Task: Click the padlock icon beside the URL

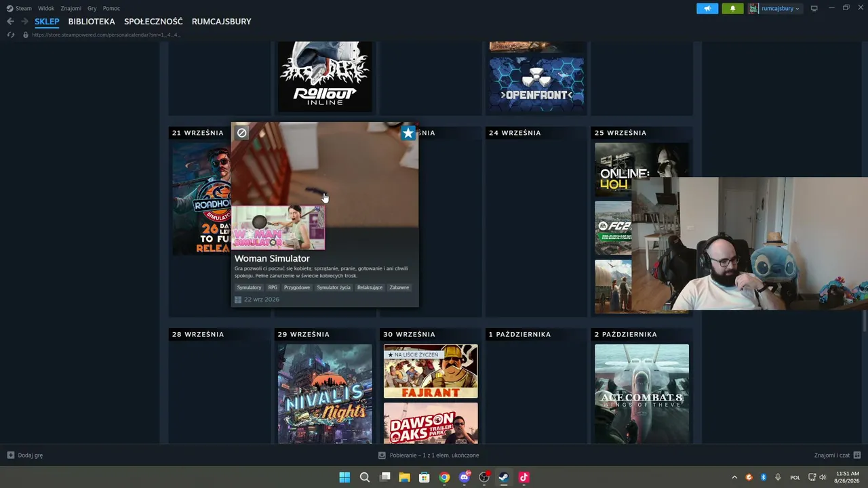Action: [26, 35]
